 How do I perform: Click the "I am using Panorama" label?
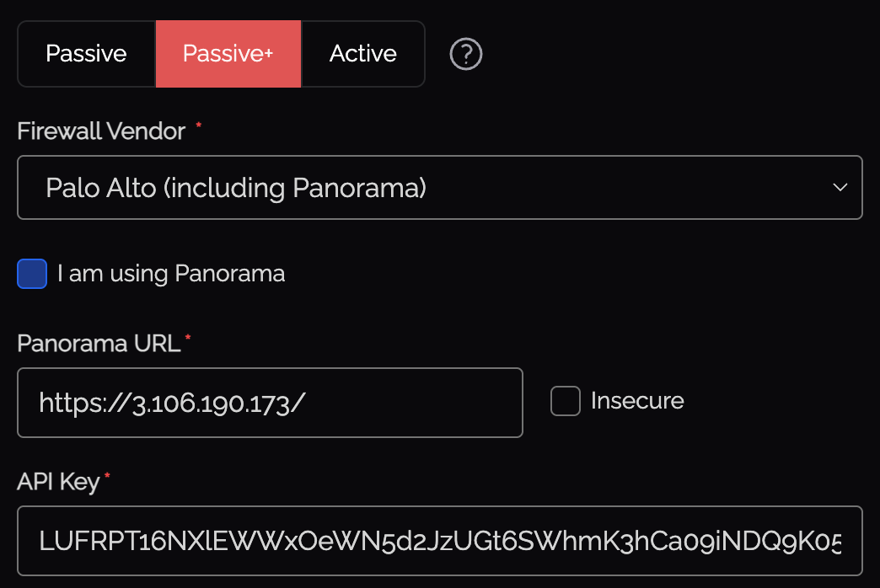[171, 274]
